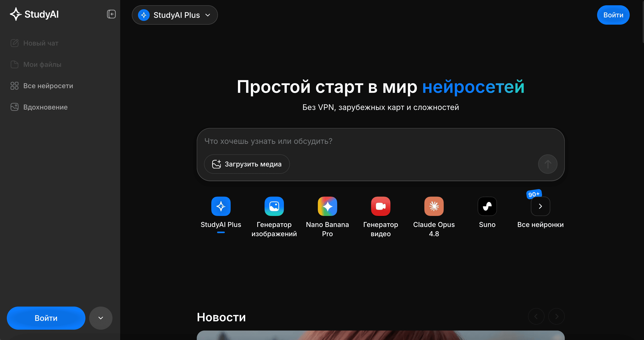Collapse the sidebar with the panel icon

point(111,14)
